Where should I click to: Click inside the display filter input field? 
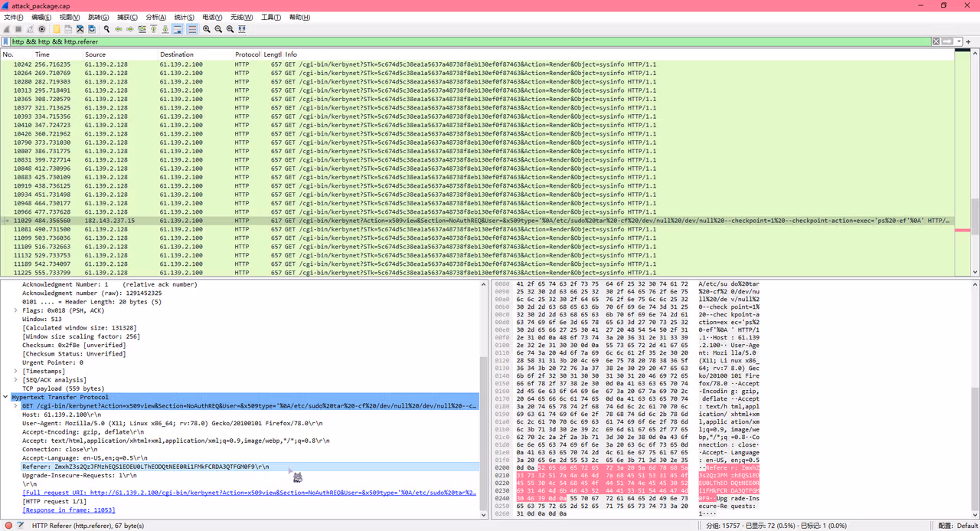pos(471,41)
